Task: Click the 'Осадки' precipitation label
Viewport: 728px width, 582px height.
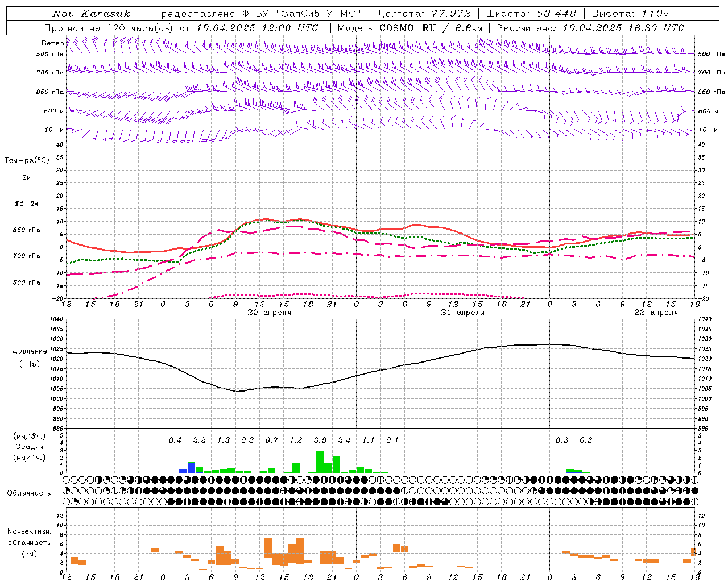Action: (30, 447)
